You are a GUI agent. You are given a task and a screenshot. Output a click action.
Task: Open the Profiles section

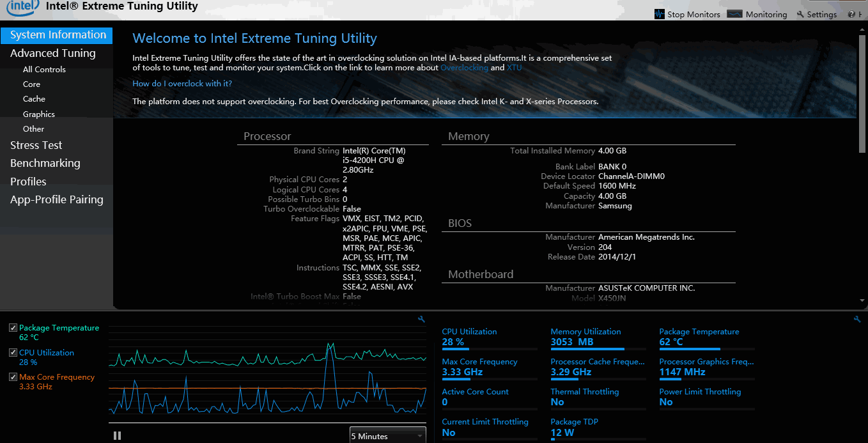coord(28,182)
